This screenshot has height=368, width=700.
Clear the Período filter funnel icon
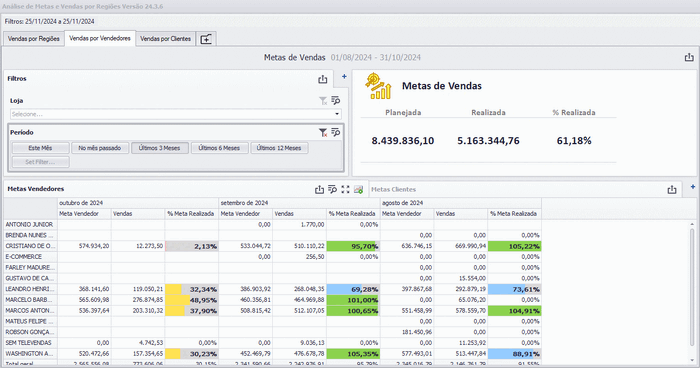(x=323, y=132)
